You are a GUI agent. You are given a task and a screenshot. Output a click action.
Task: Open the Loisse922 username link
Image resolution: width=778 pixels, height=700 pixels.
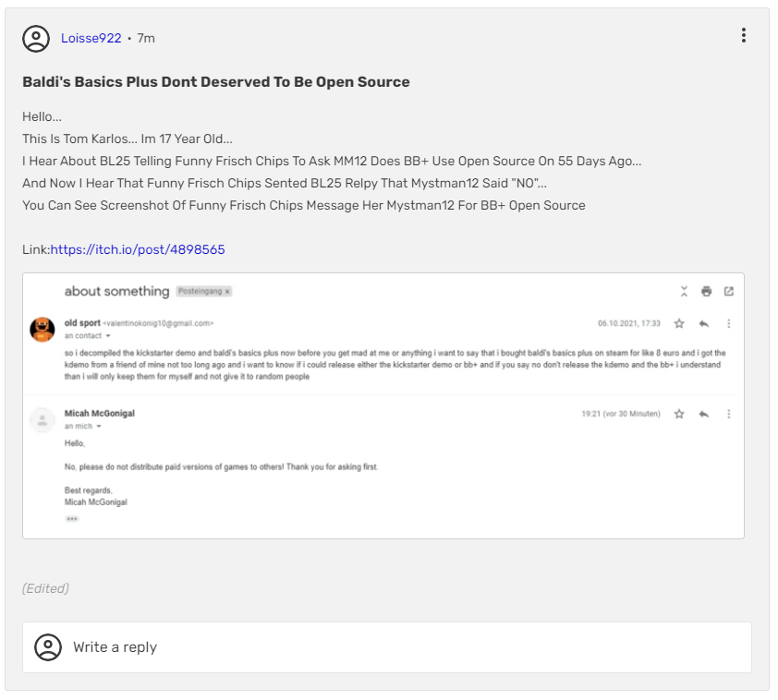[x=91, y=38]
